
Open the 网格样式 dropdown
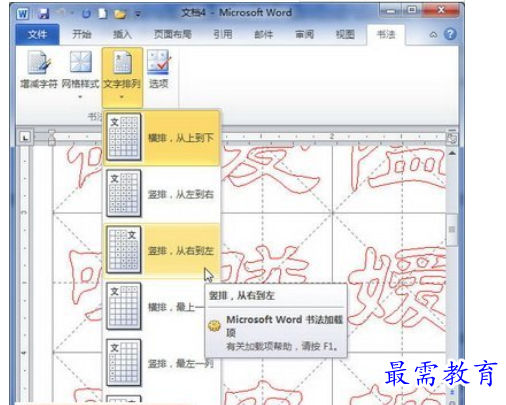[80, 74]
